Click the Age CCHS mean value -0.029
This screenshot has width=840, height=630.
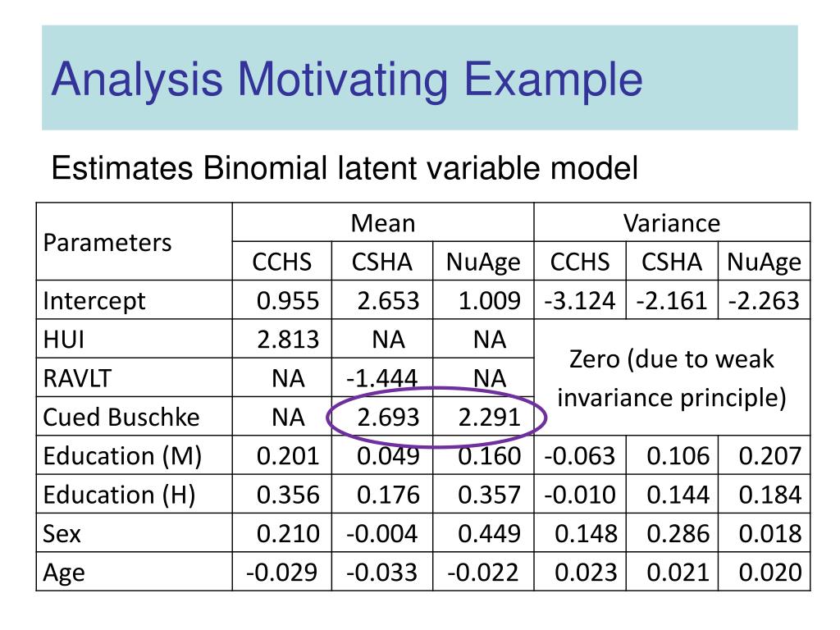282,572
